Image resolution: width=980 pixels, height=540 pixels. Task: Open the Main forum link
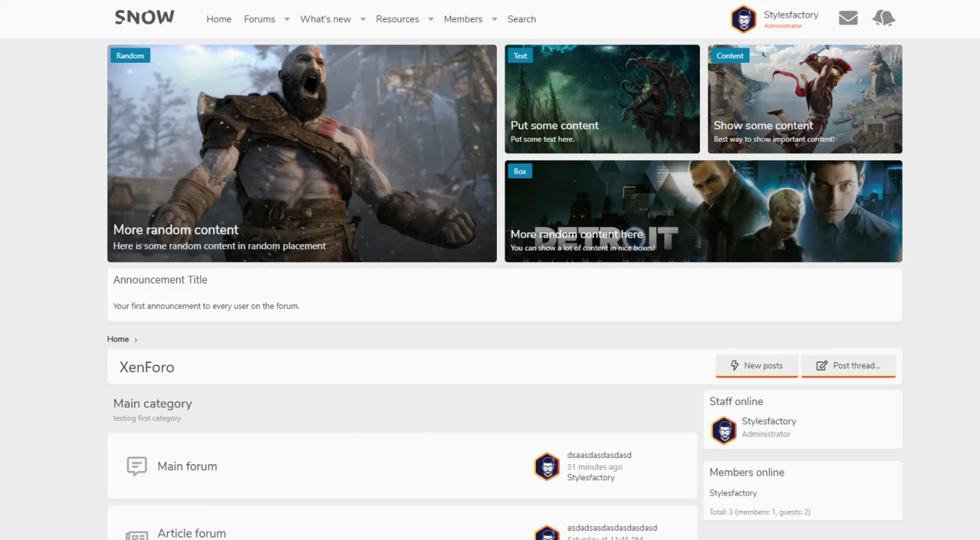[x=187, y=466]
